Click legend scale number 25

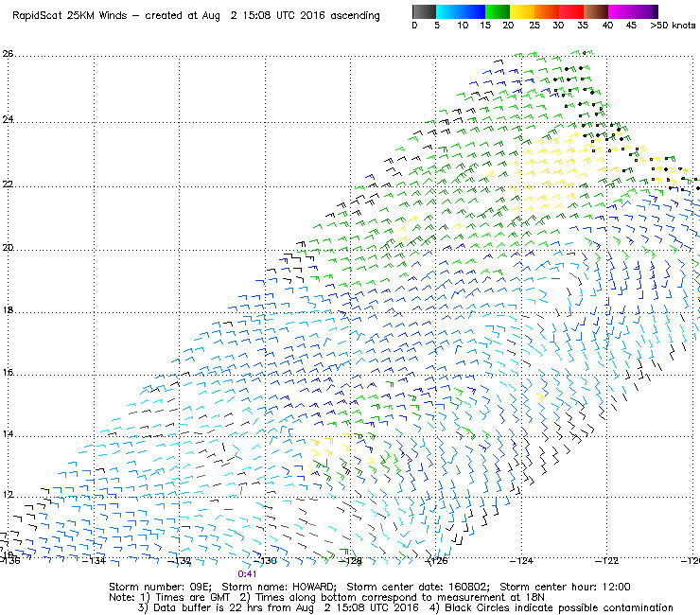pyautogui.click(x=534, y=26)
